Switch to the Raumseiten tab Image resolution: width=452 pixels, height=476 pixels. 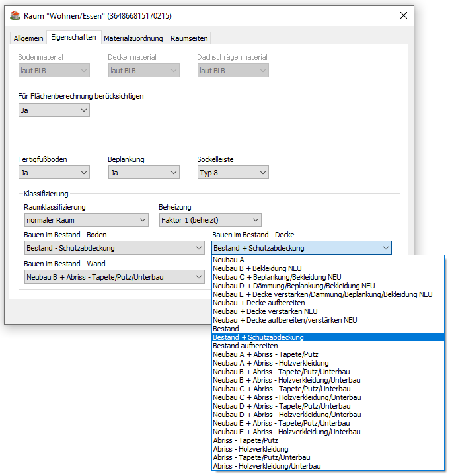click(189, 38)
